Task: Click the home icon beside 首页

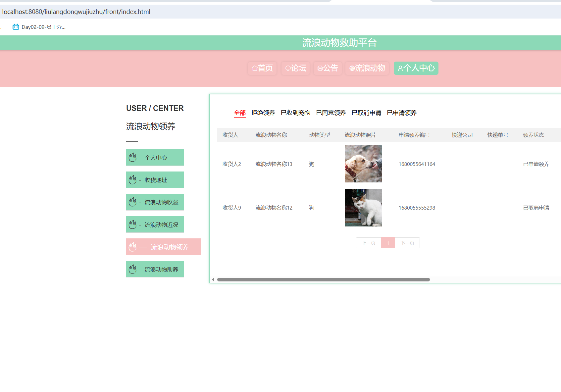Action: 255,68
